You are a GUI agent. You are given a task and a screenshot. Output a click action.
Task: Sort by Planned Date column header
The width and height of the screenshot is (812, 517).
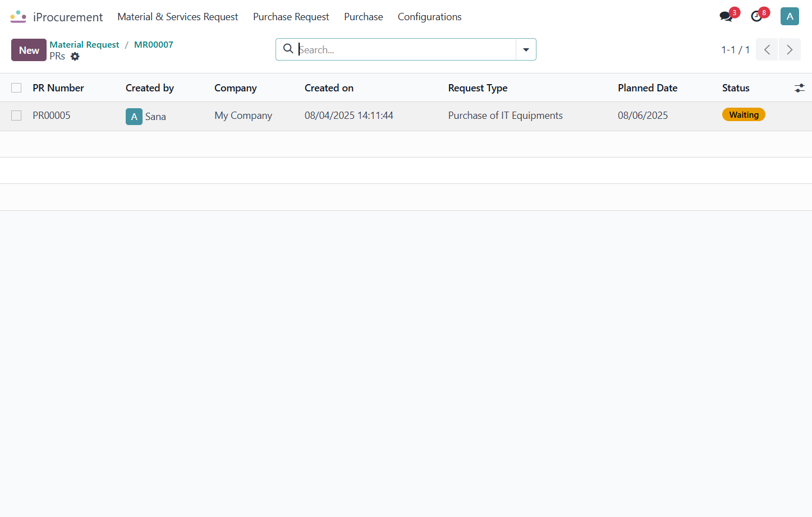pyautogui.click(x=648, y=88)
